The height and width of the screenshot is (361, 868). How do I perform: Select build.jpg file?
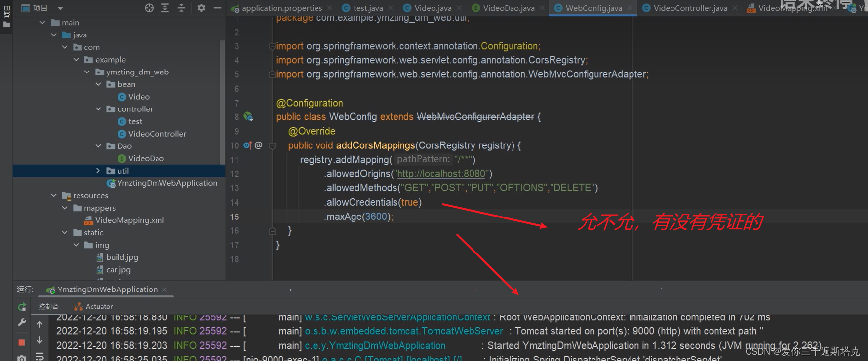coord(117,257)
